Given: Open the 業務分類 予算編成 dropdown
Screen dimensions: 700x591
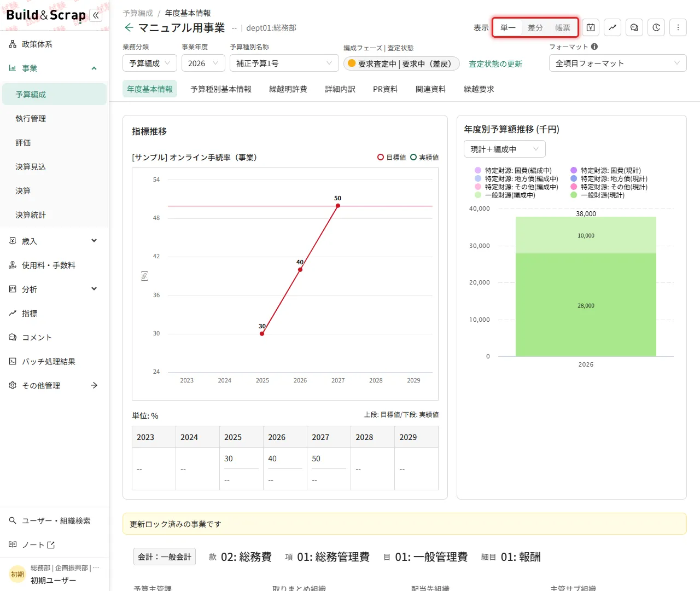Looking at the screenshot, I should click(150, 63).
